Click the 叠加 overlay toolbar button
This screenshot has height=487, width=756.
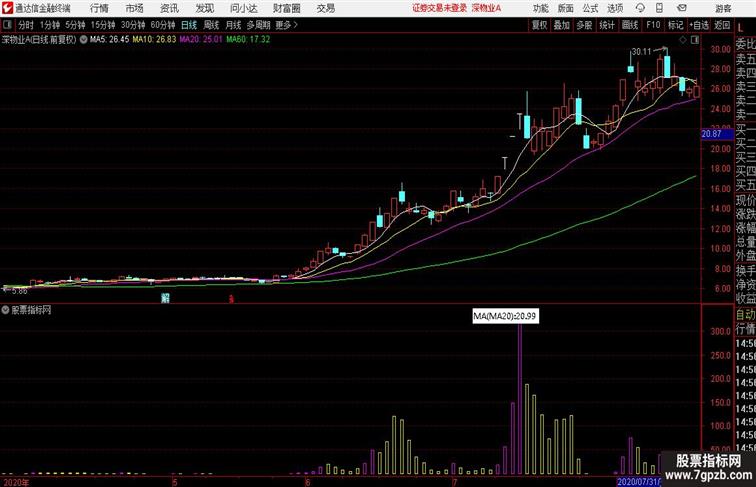click(x=562, y=25)
